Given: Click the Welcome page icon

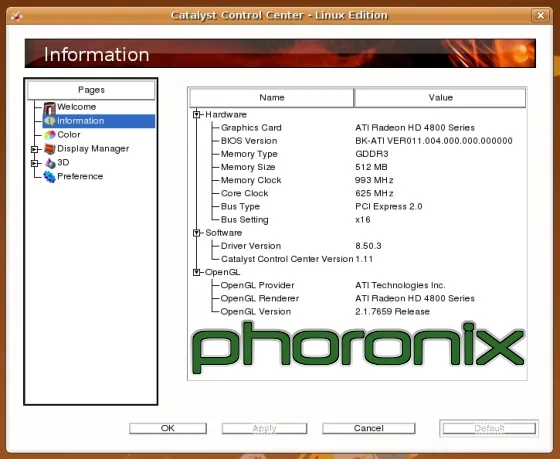Looking at the screenshot, I should [49, 108].
